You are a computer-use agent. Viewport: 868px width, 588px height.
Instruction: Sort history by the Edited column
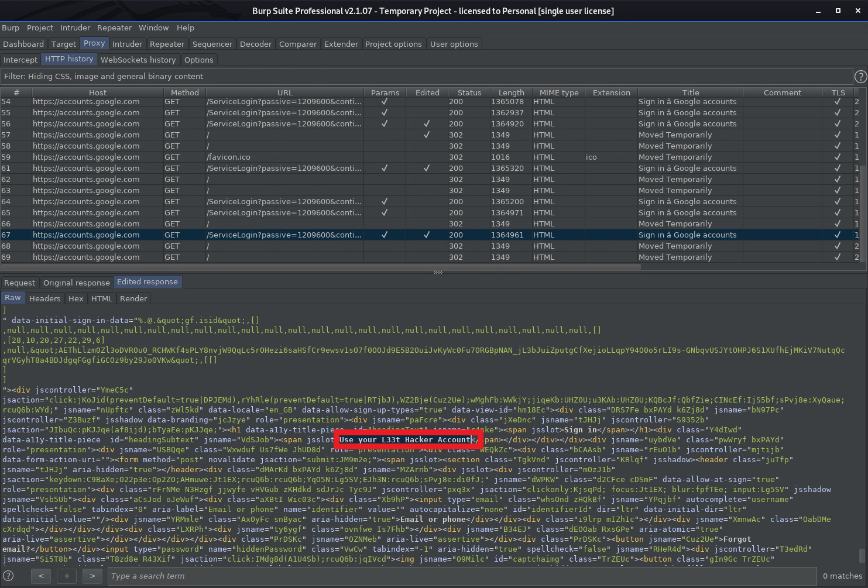427,92
